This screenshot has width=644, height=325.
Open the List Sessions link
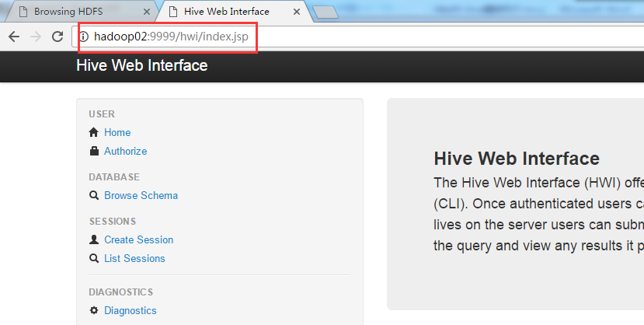[x=134, y=258]
